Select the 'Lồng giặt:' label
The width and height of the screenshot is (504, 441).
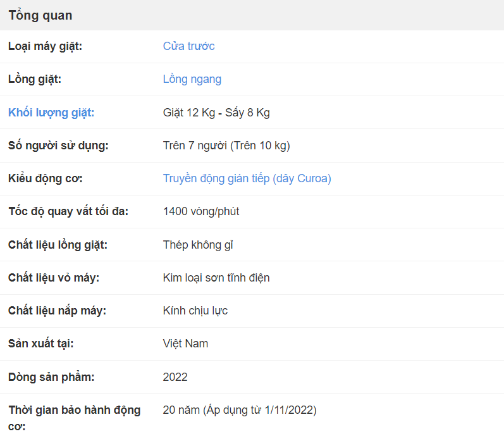click(35, 79)
